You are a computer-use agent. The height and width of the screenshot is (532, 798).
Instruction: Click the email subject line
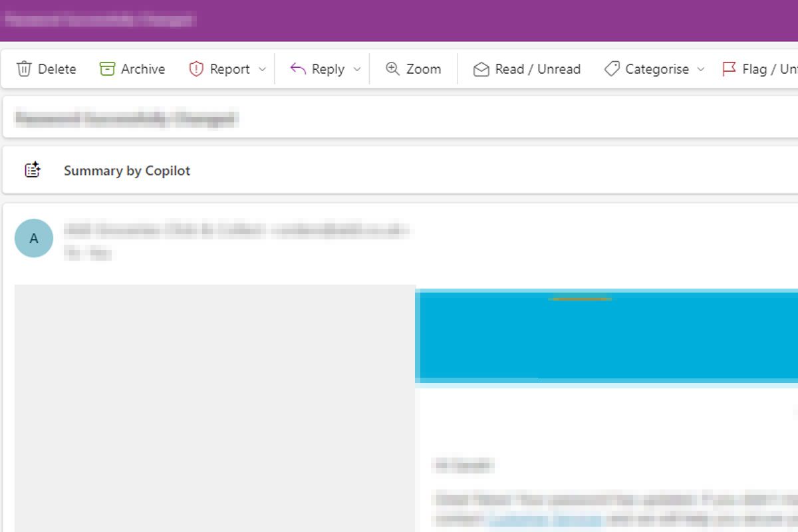tap(126, 120)
